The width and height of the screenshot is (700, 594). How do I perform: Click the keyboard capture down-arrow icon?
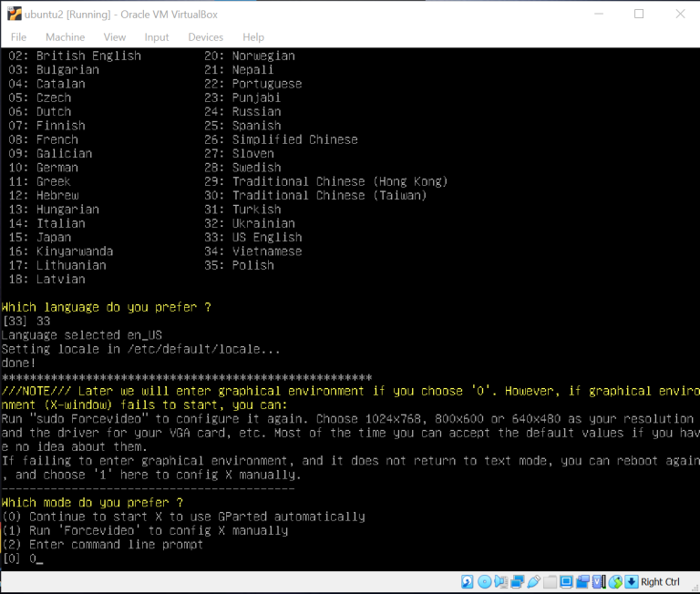(x=631, y=582)
